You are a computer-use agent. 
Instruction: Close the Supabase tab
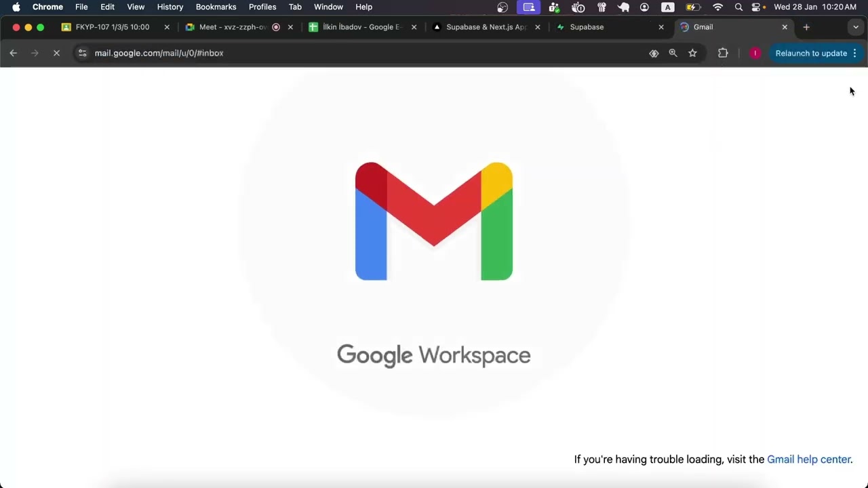coord(661,27)
